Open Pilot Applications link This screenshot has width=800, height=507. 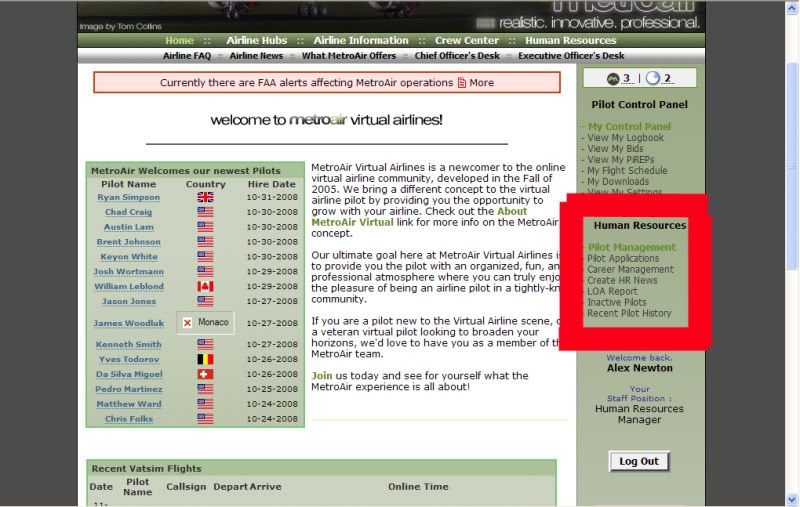coord(623,259)
